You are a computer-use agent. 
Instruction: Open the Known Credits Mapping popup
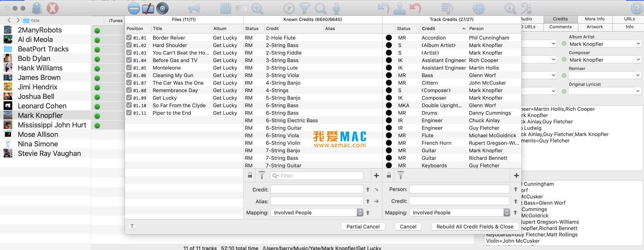(317, 212)
